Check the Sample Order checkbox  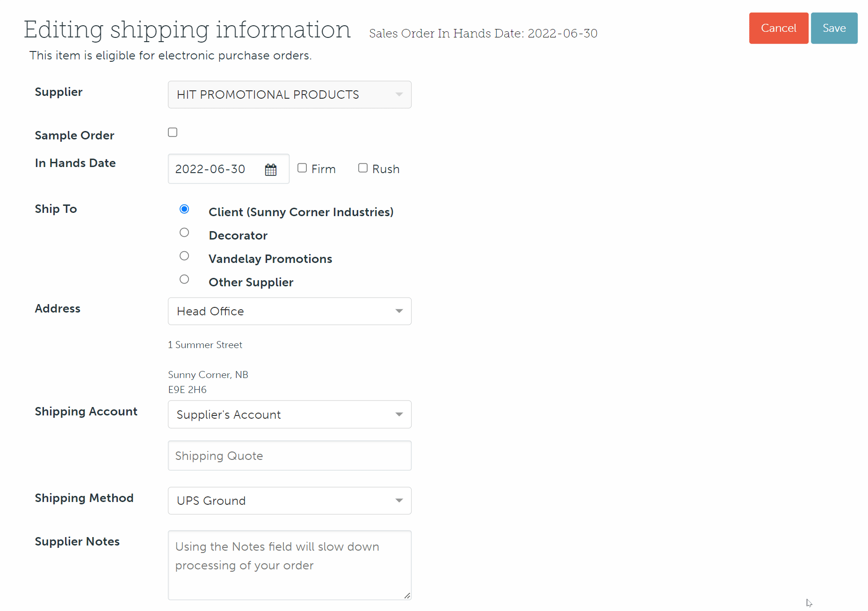click(x=172, y=132)
